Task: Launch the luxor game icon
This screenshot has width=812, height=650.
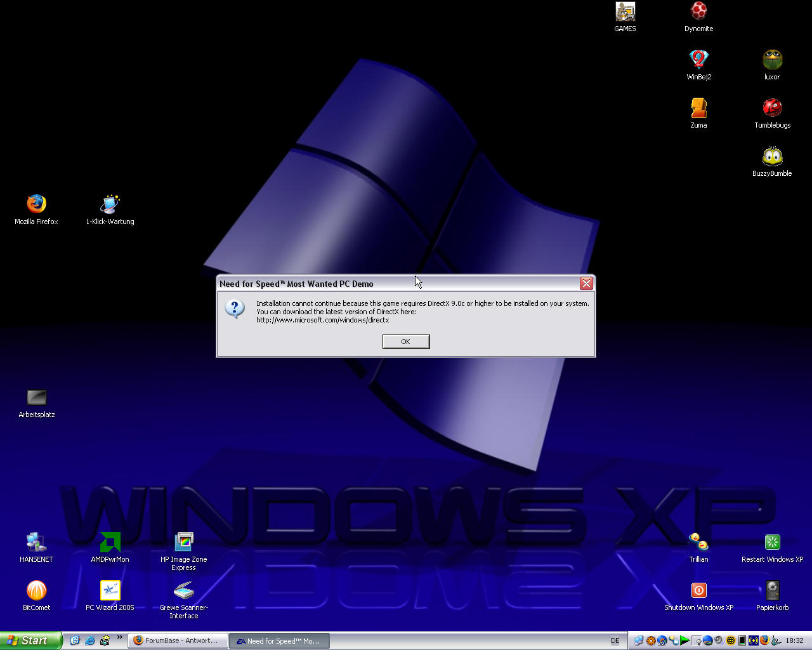Action: (772, 65)
